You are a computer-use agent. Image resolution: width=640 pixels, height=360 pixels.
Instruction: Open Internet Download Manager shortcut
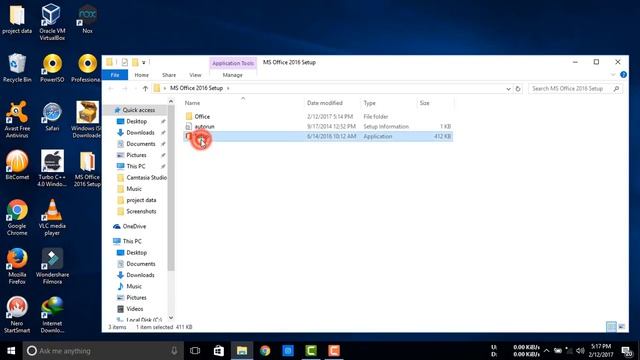(52, 315)
